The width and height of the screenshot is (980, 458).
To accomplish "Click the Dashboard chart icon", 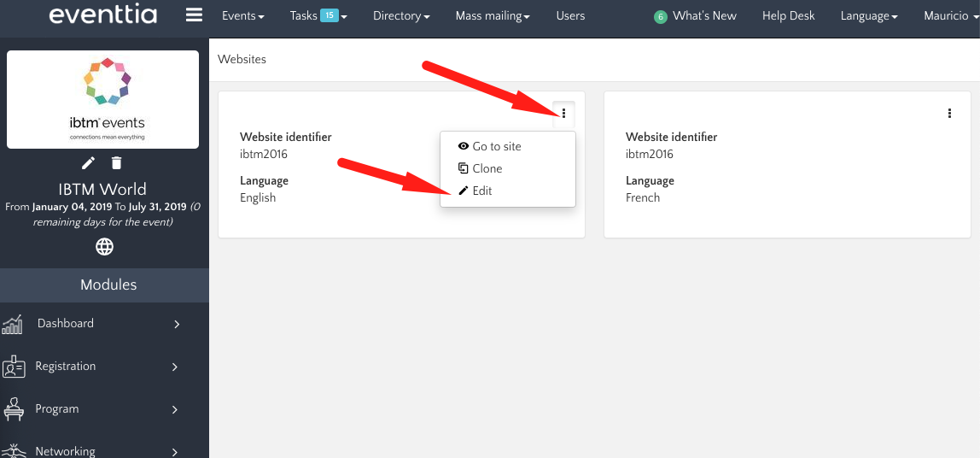I will pyautogui.click(x=13, y=324).
